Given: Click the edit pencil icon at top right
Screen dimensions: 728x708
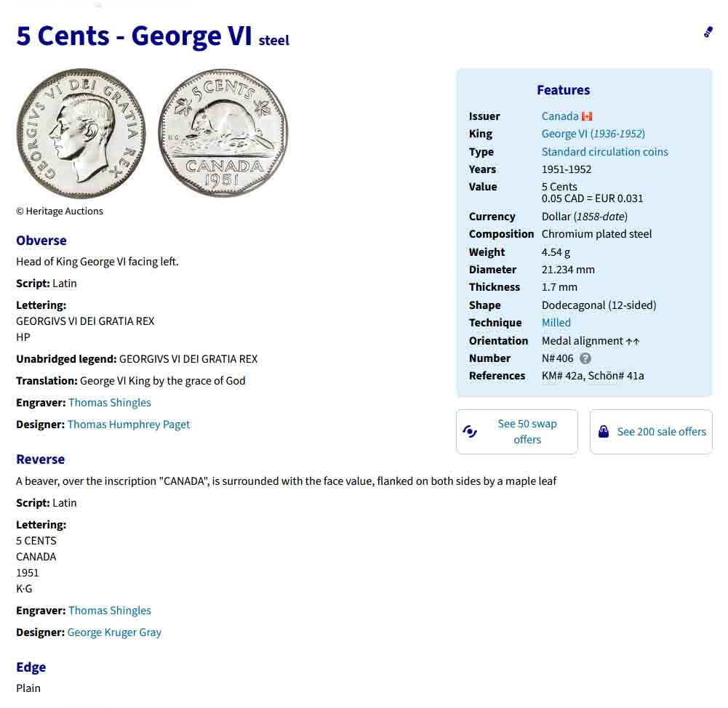Looking at the screenshot, I should pos(708,32).
